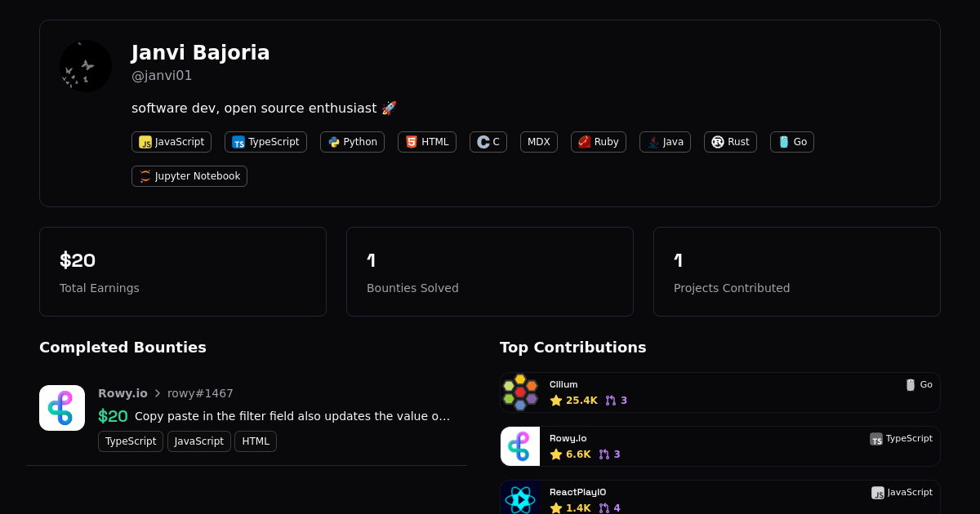Click the Go language badge in profile

[x=791, y=142]
